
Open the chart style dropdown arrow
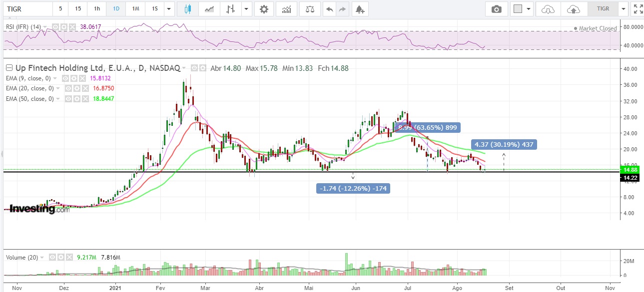(x=246, y=9)
